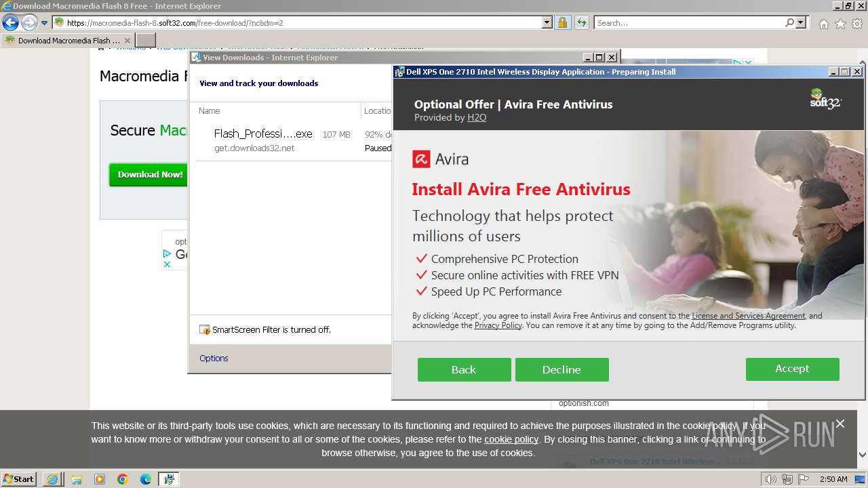Image resolution: width=868 pixels, height=488 pixels.
Task: Open the Privacy Policy link
Action: click(498, 325)
